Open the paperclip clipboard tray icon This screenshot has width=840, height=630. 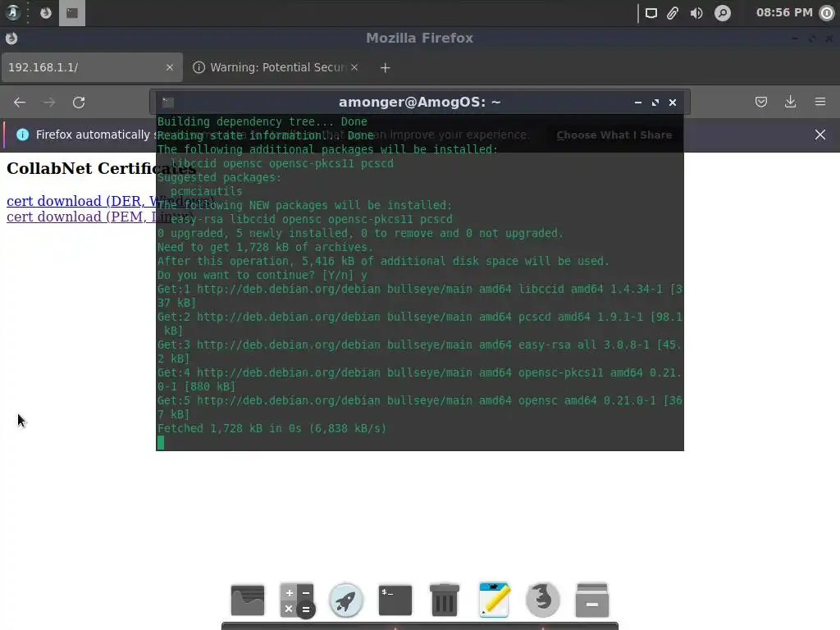click(673, 13)
